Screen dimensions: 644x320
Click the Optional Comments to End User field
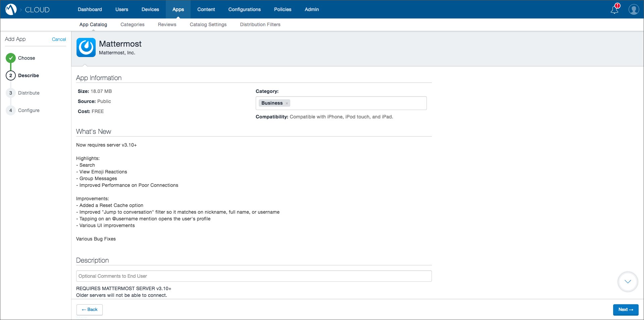click(x=254, y=276)
